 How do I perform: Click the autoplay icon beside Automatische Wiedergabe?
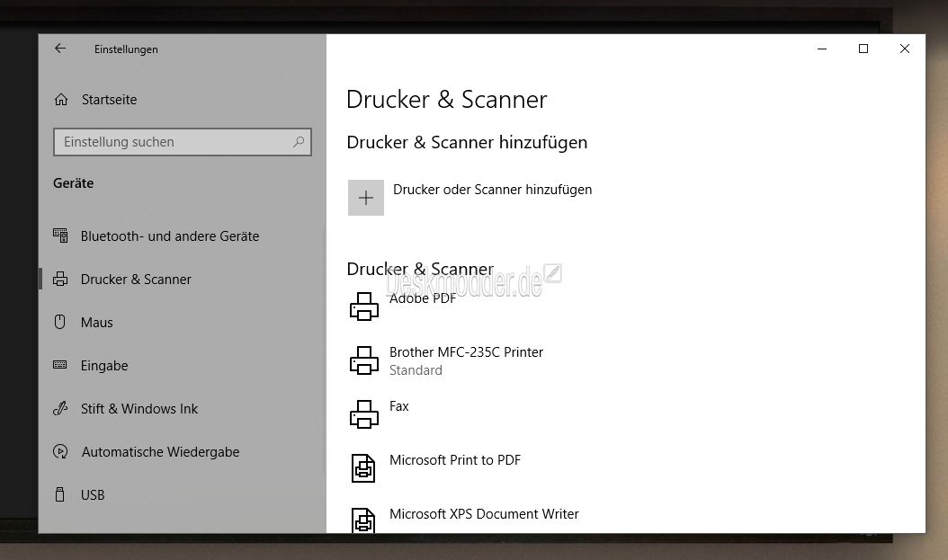(x=60, y=451)
